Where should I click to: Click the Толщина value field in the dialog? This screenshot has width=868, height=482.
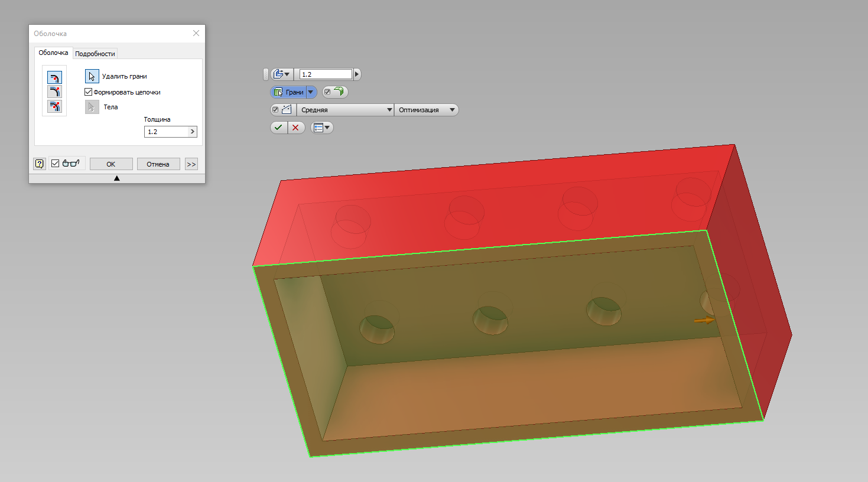point(166,132)
